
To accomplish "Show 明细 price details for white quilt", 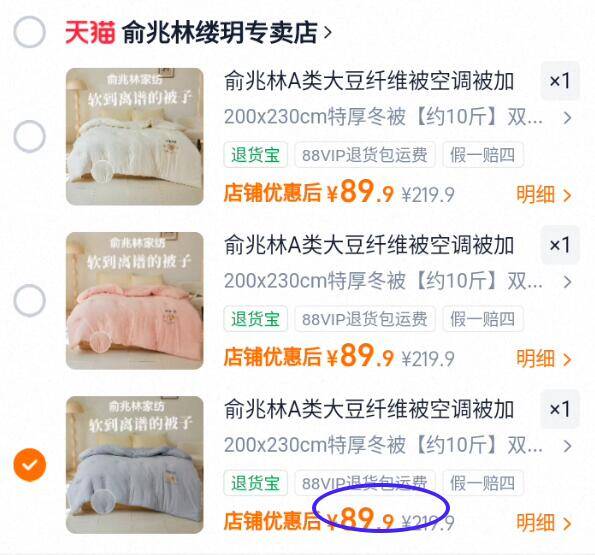I will click(x=544, y=195).
